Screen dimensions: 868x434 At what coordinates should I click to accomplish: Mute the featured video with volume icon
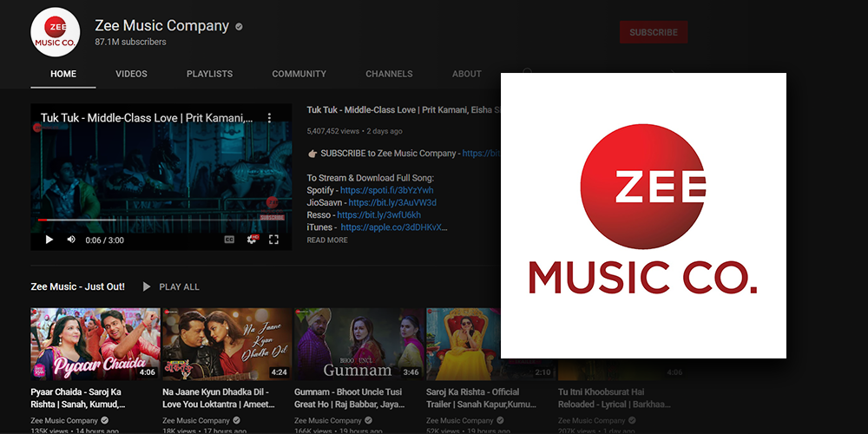(x=71, y=240)
